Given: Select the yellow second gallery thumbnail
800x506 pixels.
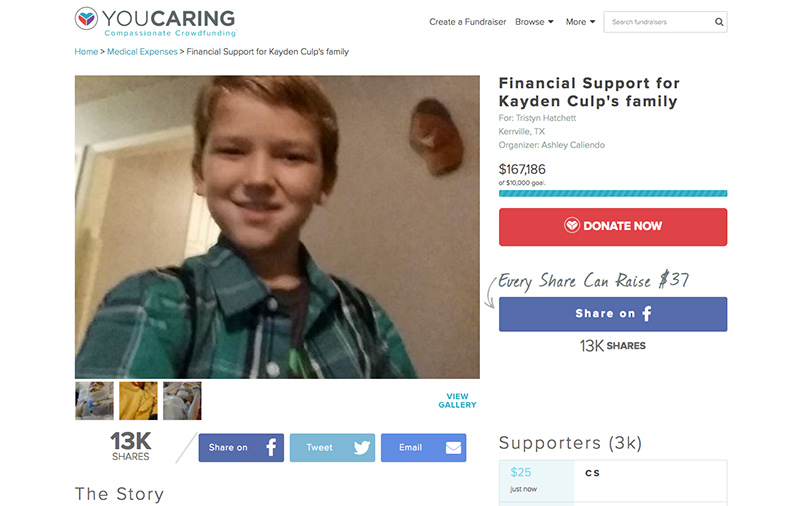Looking at the screenshot, I should coord(138,401).
